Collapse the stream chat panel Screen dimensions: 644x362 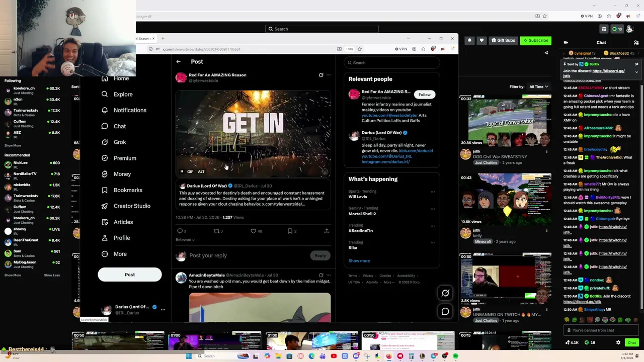[566, 43]
